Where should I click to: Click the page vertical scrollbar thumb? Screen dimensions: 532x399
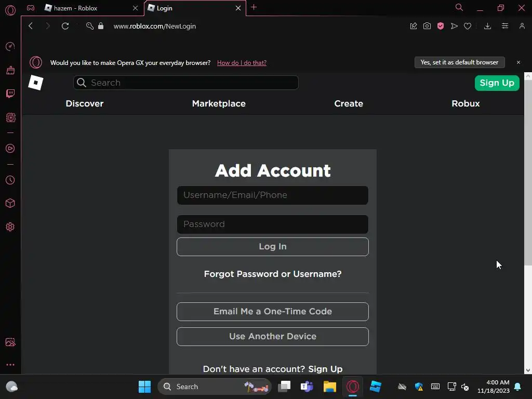pos(528,173)
